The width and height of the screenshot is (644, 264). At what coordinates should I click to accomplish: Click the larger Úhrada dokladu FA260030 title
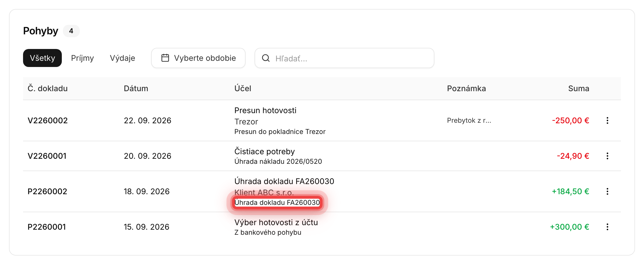point(284,181)
